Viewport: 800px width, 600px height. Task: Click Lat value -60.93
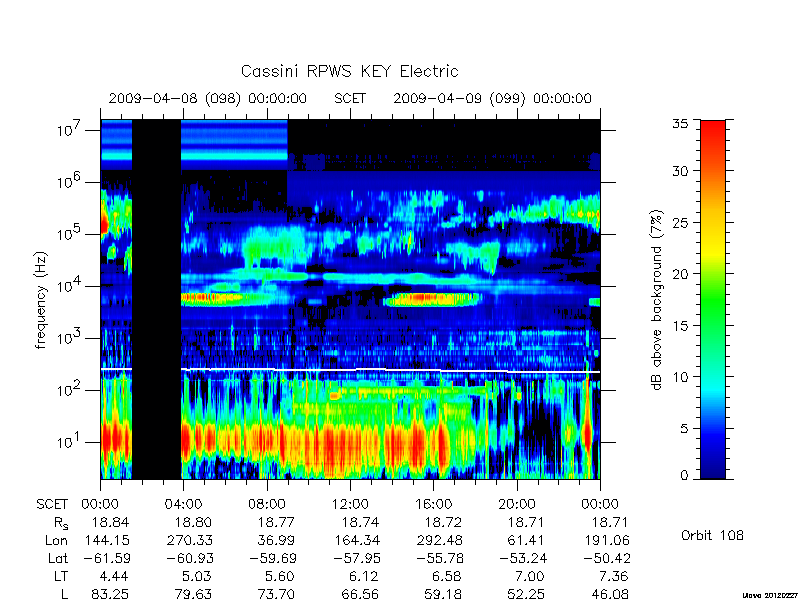[189, 558]
